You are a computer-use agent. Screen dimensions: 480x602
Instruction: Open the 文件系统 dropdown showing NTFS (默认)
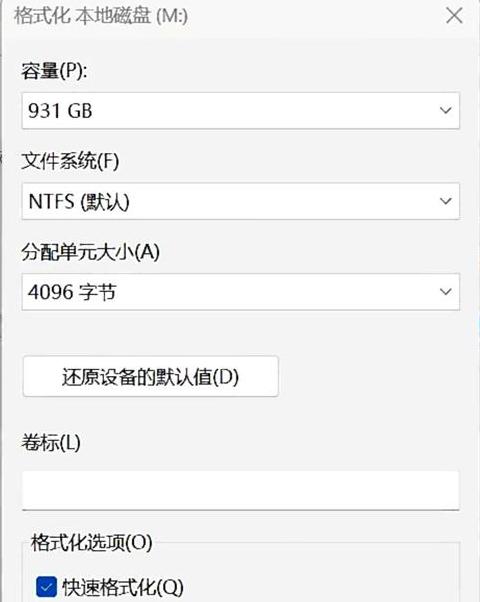click(x=241, y=201)
